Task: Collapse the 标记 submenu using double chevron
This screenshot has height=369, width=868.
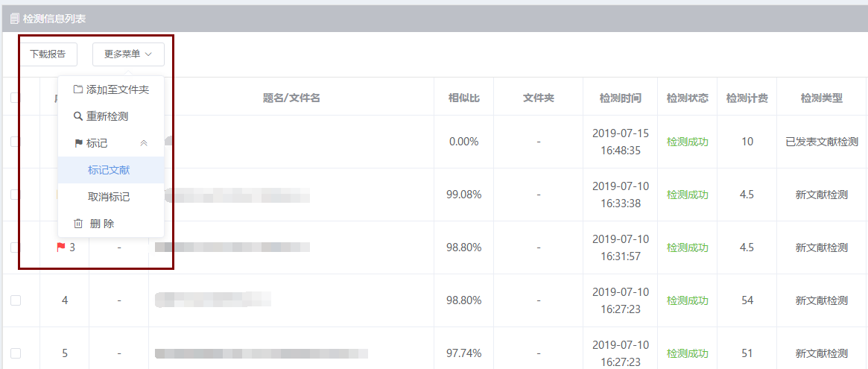Action: pos(144,143)
